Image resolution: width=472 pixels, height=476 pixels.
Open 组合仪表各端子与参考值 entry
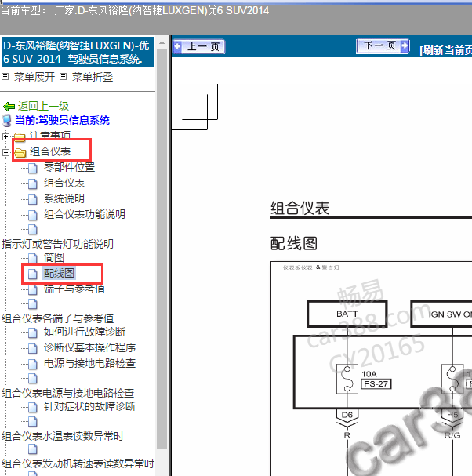[x=58, y=318]
